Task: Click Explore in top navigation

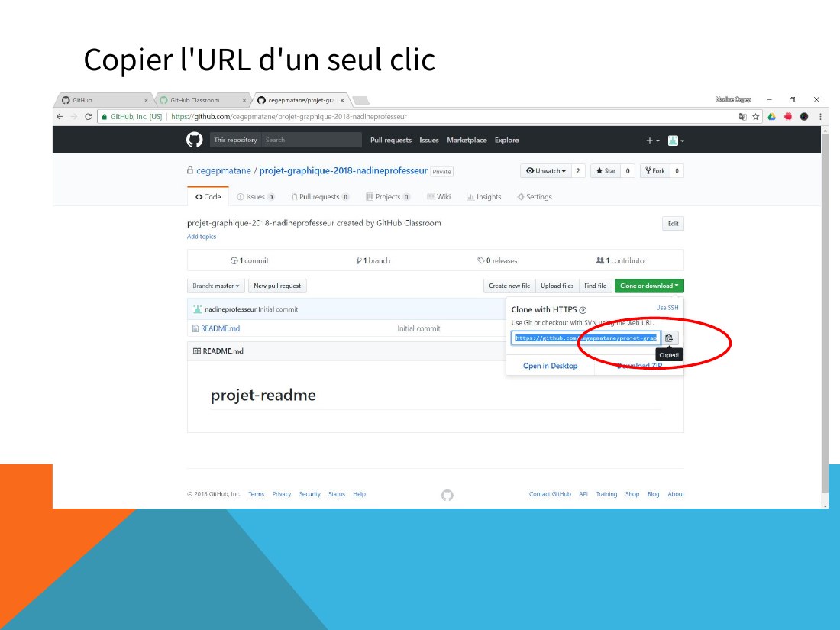Action: coord(507,141)
